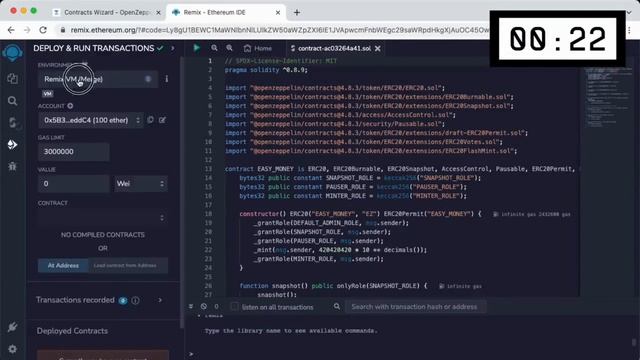Close the contract-ac03264a41.sol editor tab
Image resolution: width=640 pixels, height=360 pixels.
[x=378, y=48]
